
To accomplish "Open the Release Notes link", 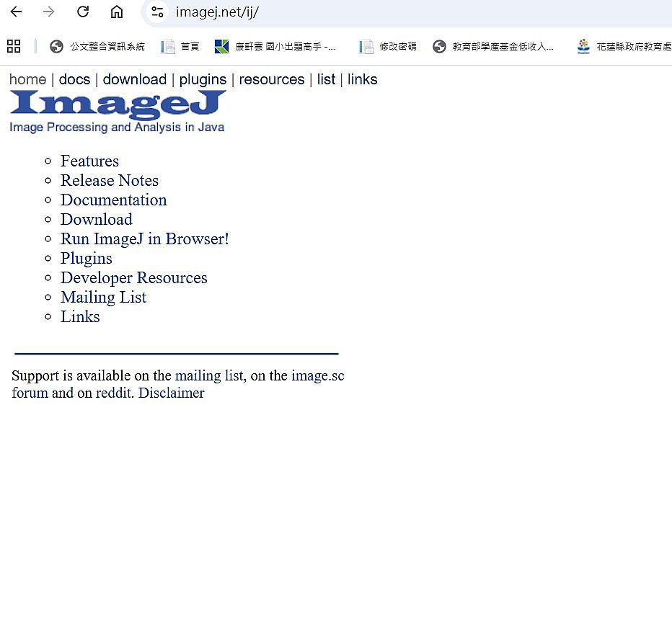I will pos(109,180).
